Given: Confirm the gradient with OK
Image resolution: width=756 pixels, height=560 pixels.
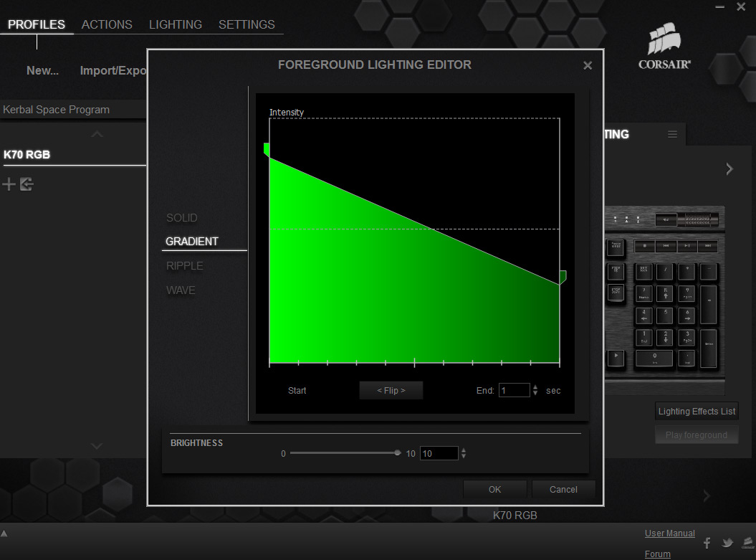Looking at the screenshot, I should 494,490.
